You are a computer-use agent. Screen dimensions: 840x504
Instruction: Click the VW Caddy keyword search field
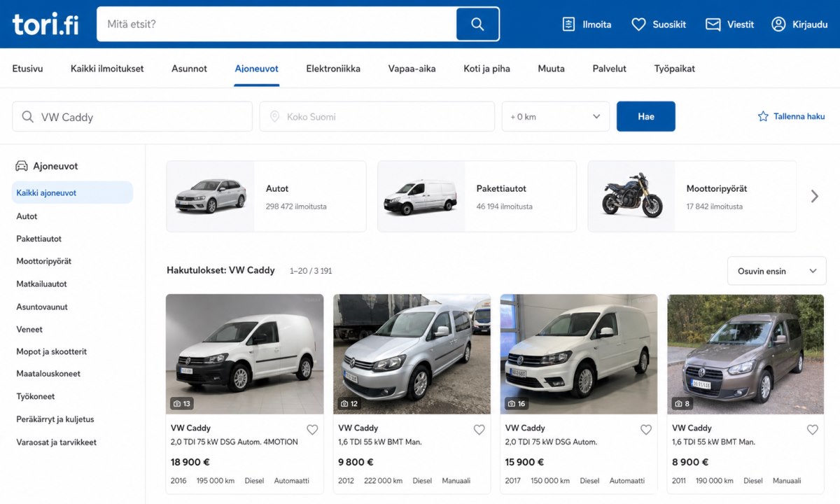tap(132, 117)
